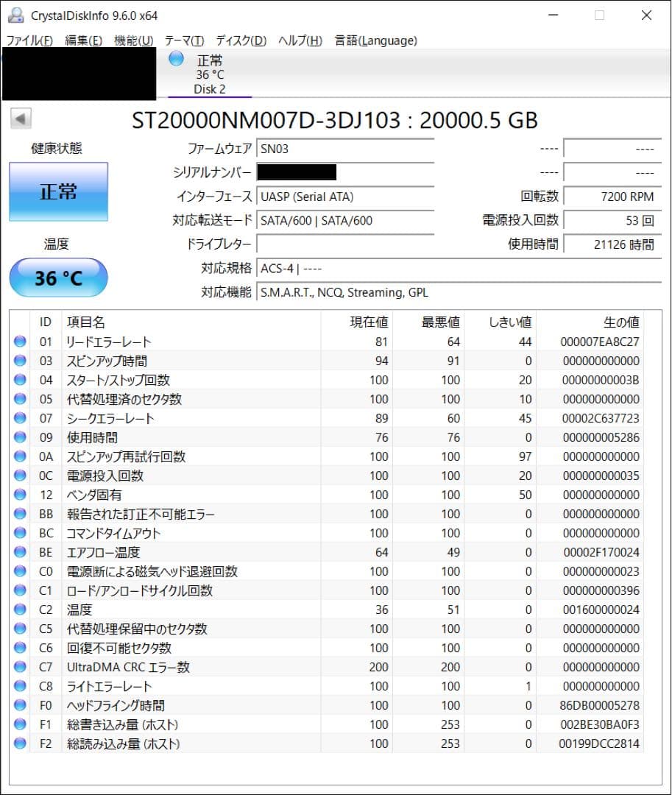Click the status icon for 代替処理保留中のセクタ数
This screenshot has width=672, height=795.
(x=18, y=629)
